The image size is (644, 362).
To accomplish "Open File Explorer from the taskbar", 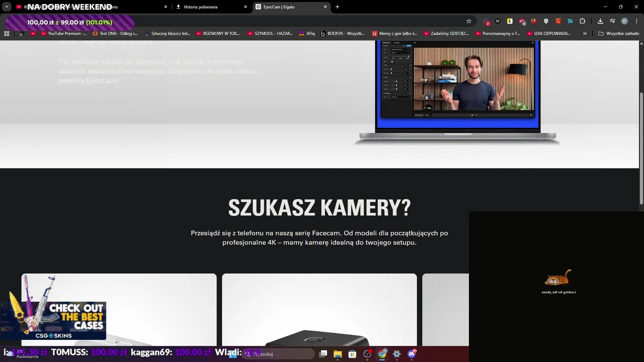I will tap(338, 354).
